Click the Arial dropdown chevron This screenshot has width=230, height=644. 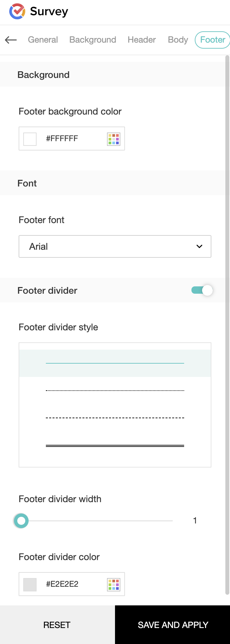click(199, 246)
